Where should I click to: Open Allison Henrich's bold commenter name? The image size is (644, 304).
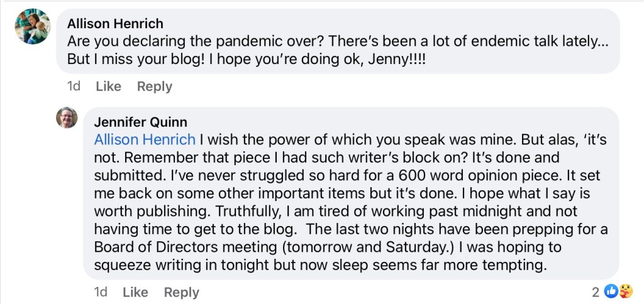point(115,24)
